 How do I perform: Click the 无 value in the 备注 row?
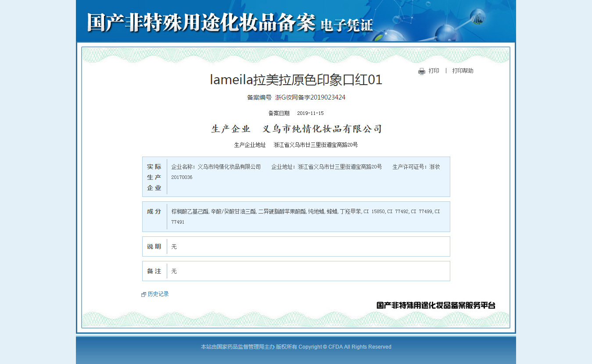[x=174, y=271]
